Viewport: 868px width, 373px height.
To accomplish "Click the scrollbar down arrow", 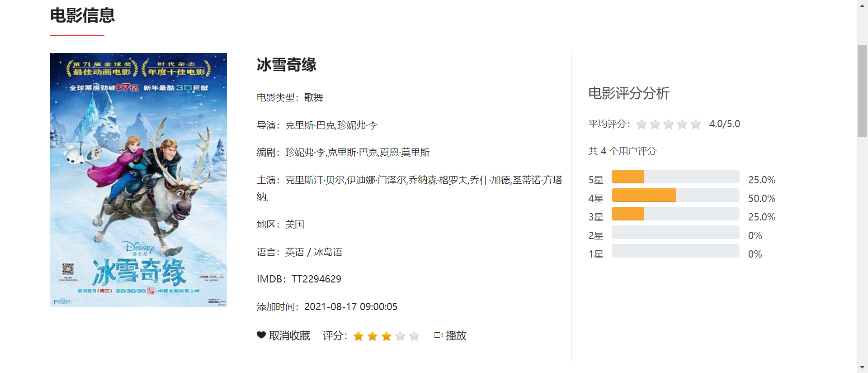I will coord(862,367).
